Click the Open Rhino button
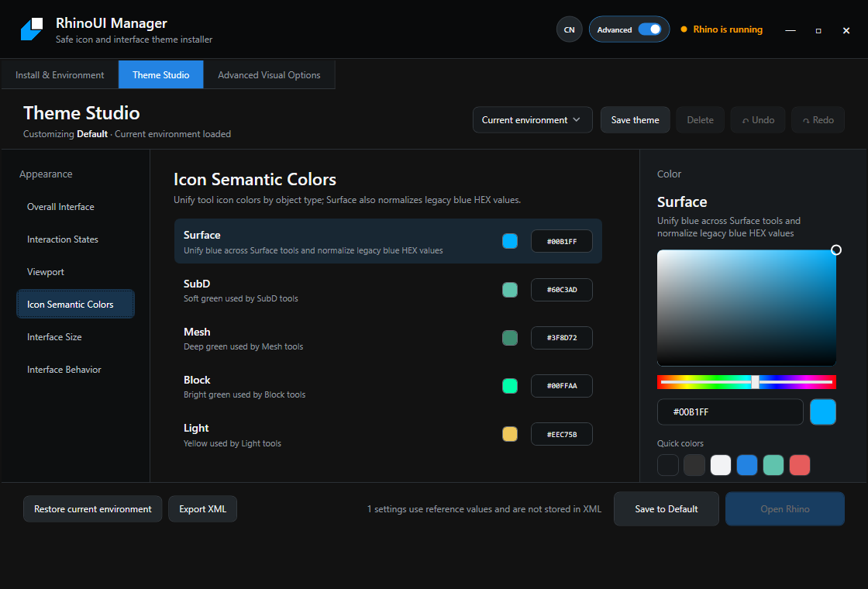This screenshot has height=589, width=868. coord(785,508)
